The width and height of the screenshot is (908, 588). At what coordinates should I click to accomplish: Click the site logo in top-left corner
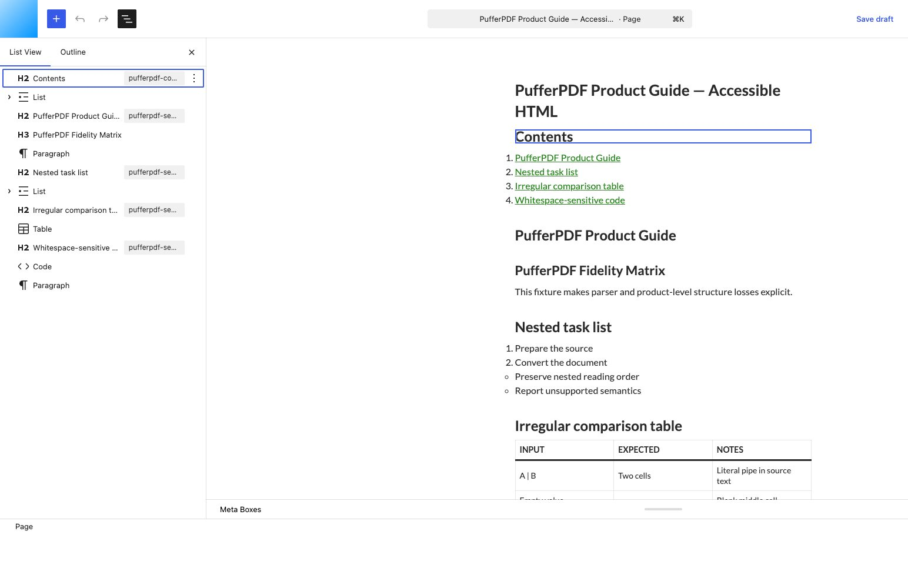click(19, 19)
